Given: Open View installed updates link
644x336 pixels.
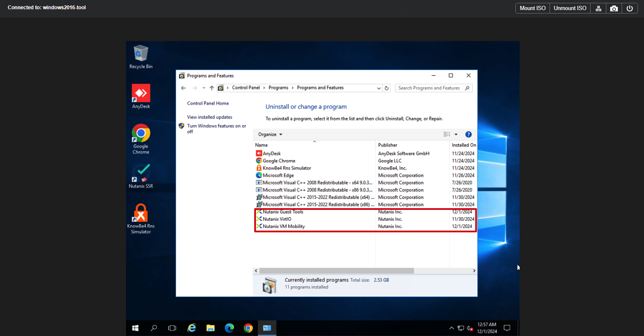Looking at the screenshot, I should click(x=209, y=117).
